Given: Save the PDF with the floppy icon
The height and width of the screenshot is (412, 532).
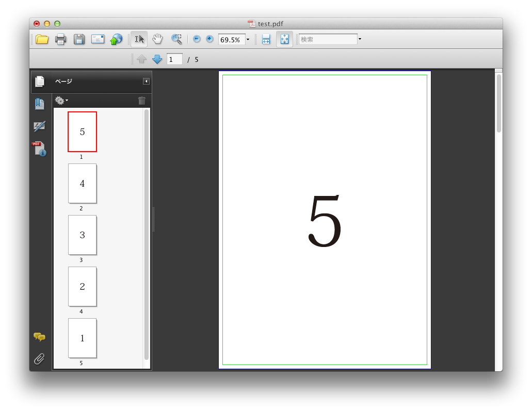Looking at the screenshot, I should [x=79, y=39].
